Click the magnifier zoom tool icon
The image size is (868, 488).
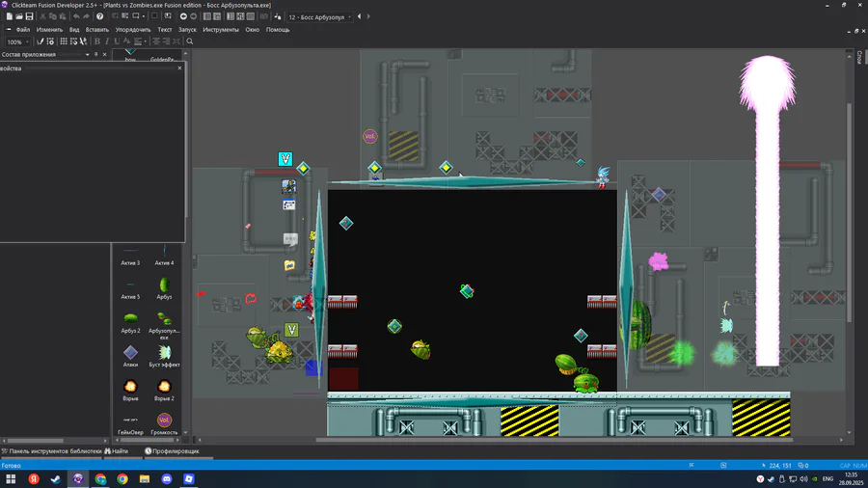(190, 41)
